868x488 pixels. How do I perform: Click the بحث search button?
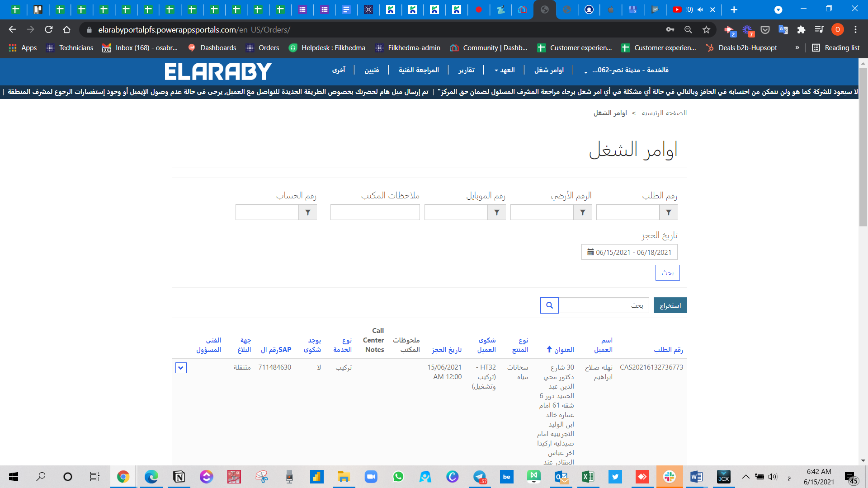[667, 273]
